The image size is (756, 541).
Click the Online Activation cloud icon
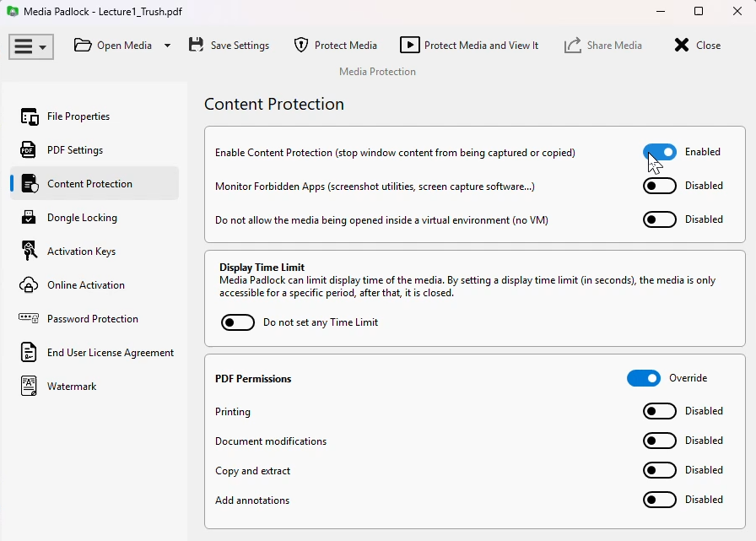coord(30,285)
